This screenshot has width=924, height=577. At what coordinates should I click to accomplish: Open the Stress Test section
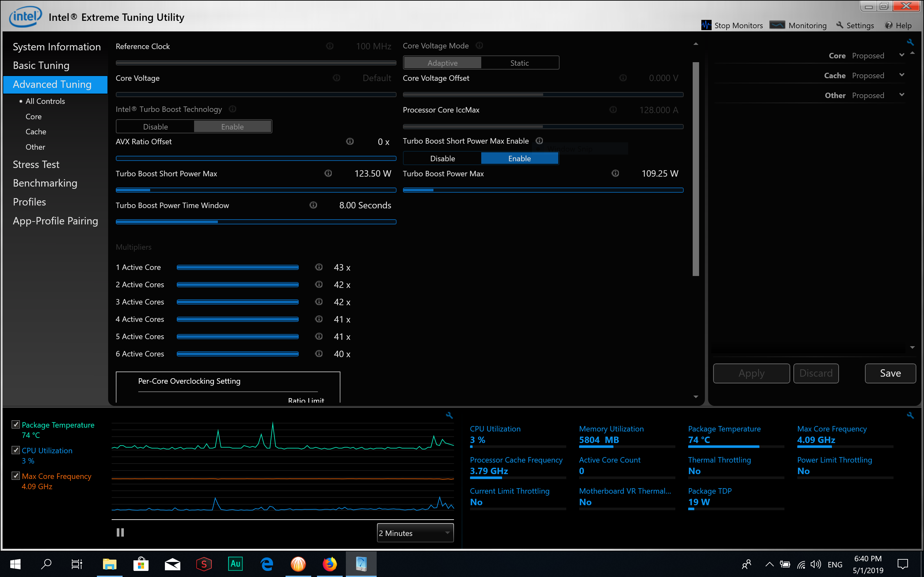click(36, 164)
